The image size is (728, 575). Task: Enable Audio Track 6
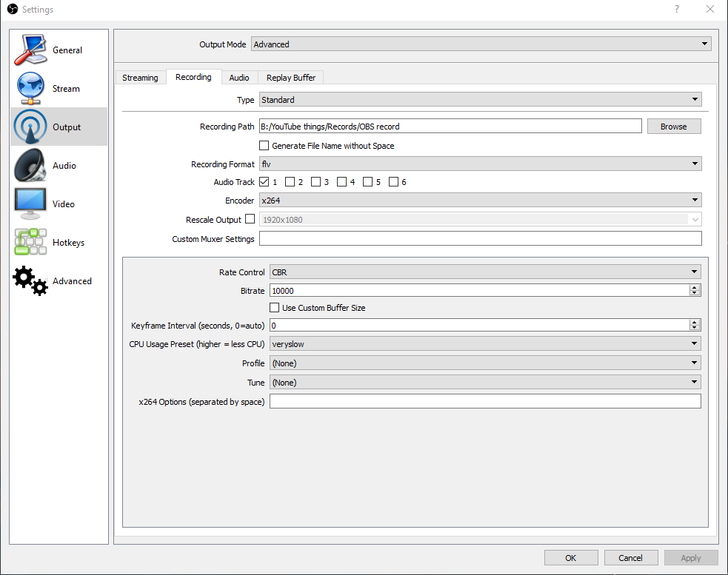click(x=394, y=181)
